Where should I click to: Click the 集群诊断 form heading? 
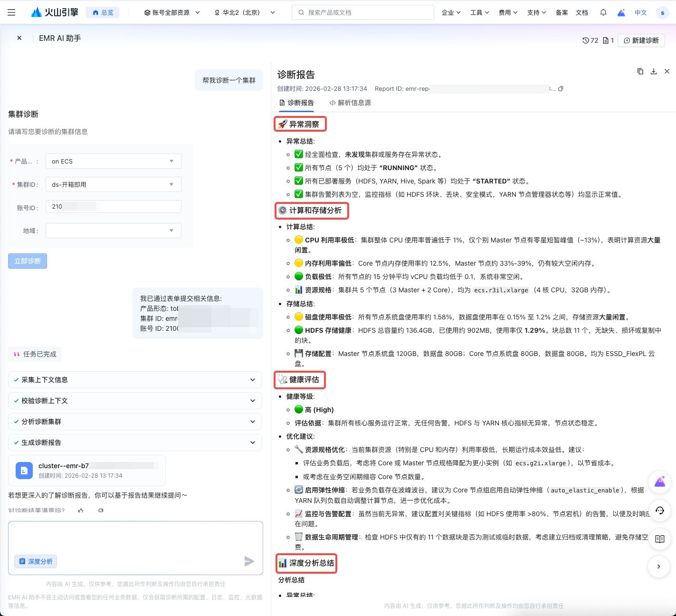click(x=23, y=114)
